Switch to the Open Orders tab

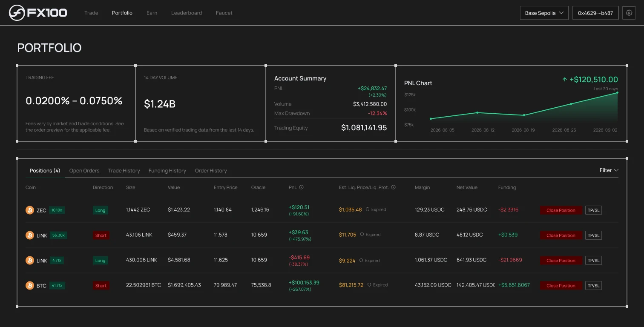(84, 171)
